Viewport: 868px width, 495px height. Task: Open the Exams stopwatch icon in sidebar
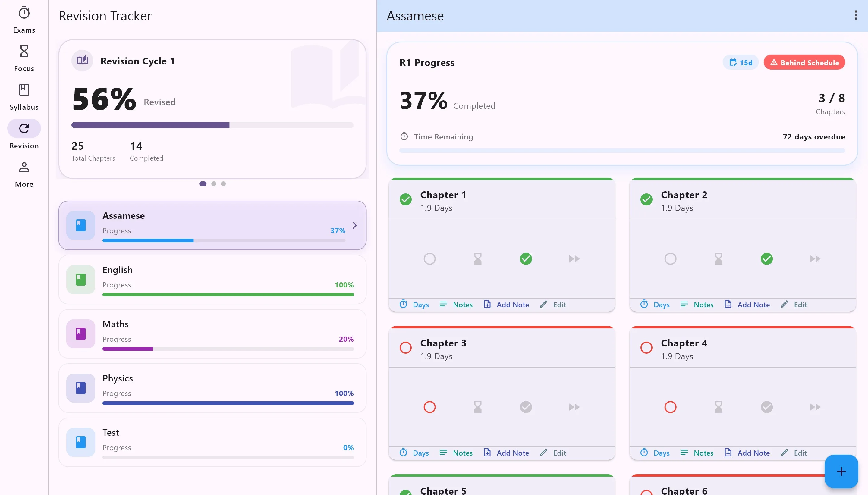click(x=24, y=13)
